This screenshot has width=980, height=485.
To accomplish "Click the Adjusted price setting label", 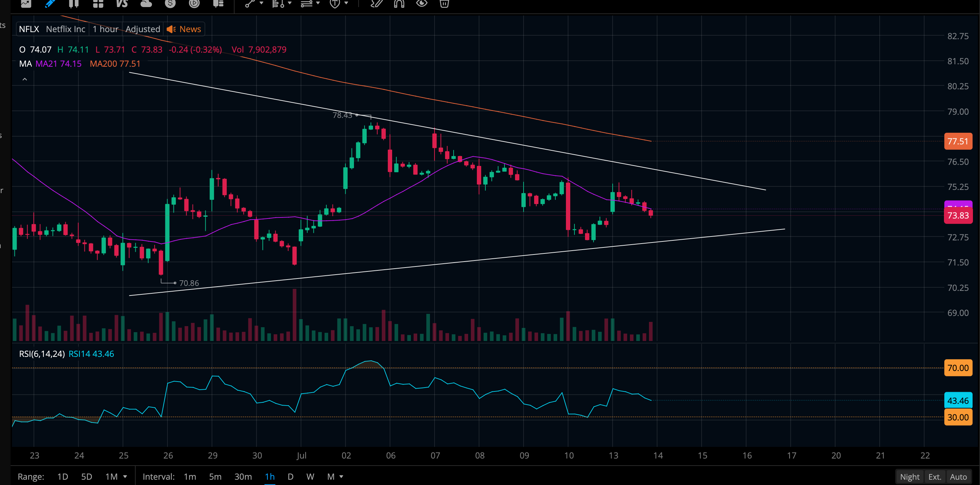I will click(x=143, y=29).
